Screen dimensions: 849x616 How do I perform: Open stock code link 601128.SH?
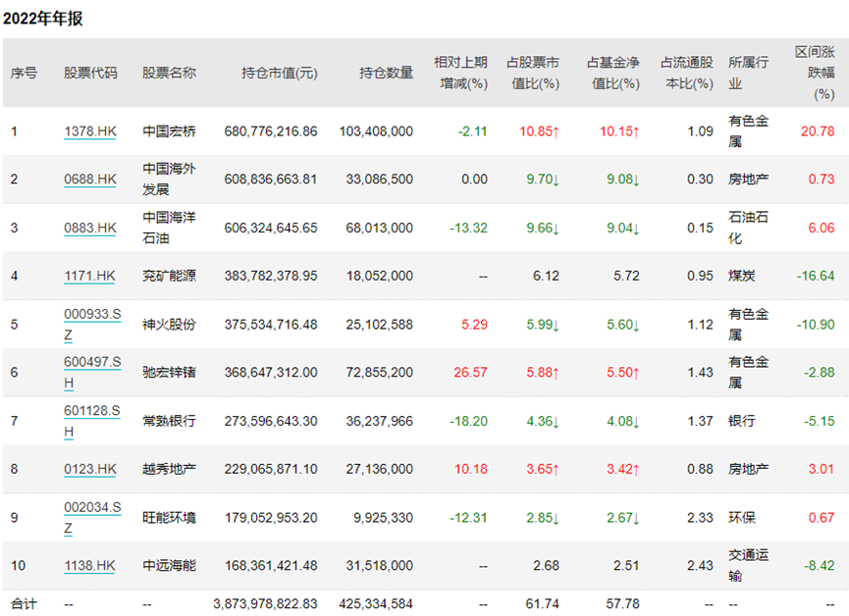click(91, 421)
